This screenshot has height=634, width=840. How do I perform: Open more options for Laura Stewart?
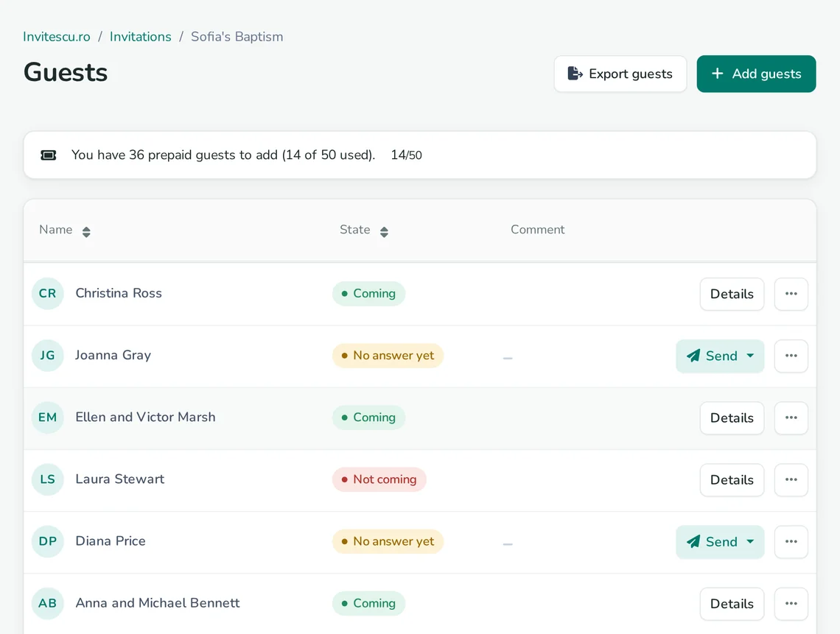[x=791, y=480]
